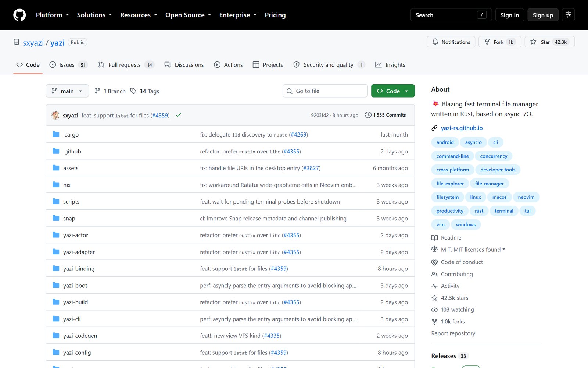Click the pulse icon next to Activity
Image resolution: width=588 pixels, height=368 pixels.
(434, 286)
